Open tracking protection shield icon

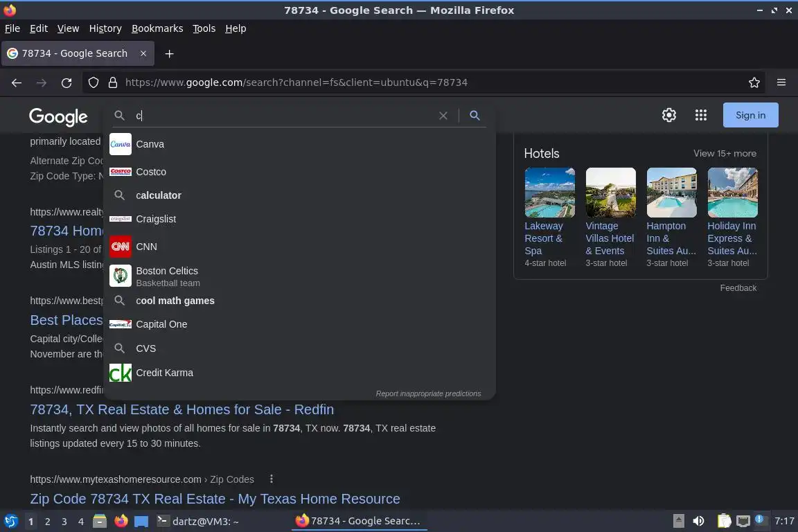[x=93, y=82]
